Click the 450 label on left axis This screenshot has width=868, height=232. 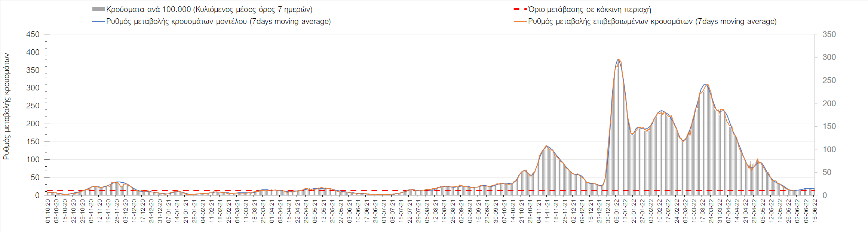point(33,34)
